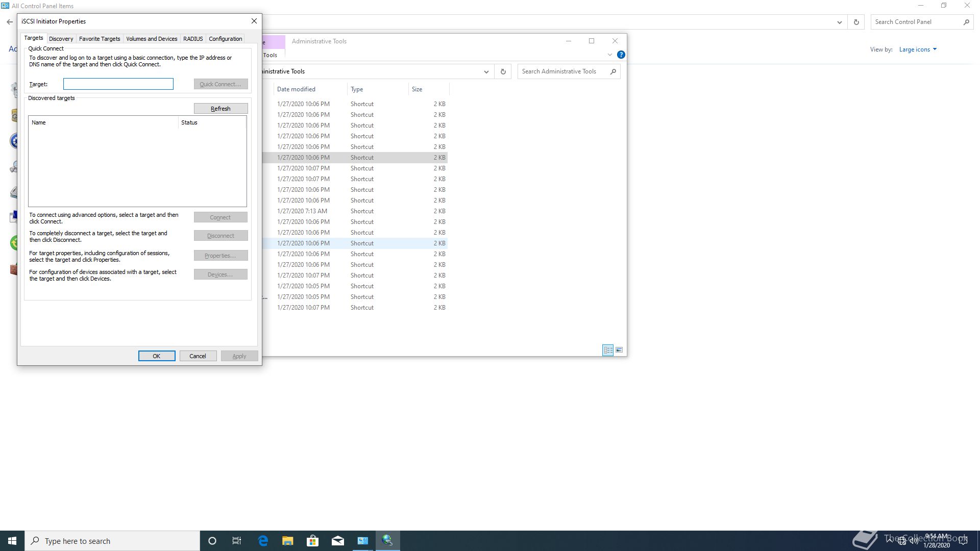This screenshot has height=551, width=980.
Task: Select the Targets tab
Action: point(34,38)
